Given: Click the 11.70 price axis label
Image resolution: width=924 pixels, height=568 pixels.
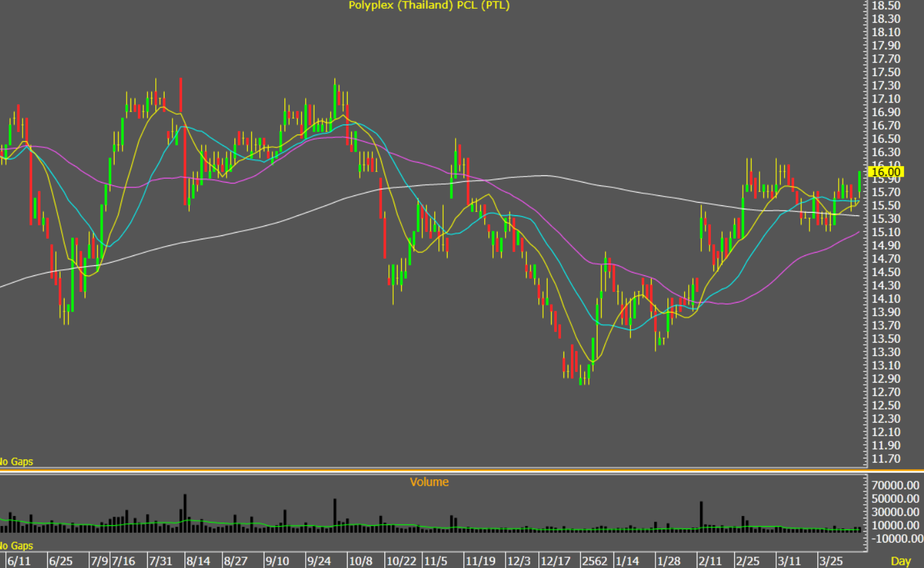Looking at the screenshot, I should point(886,459).
